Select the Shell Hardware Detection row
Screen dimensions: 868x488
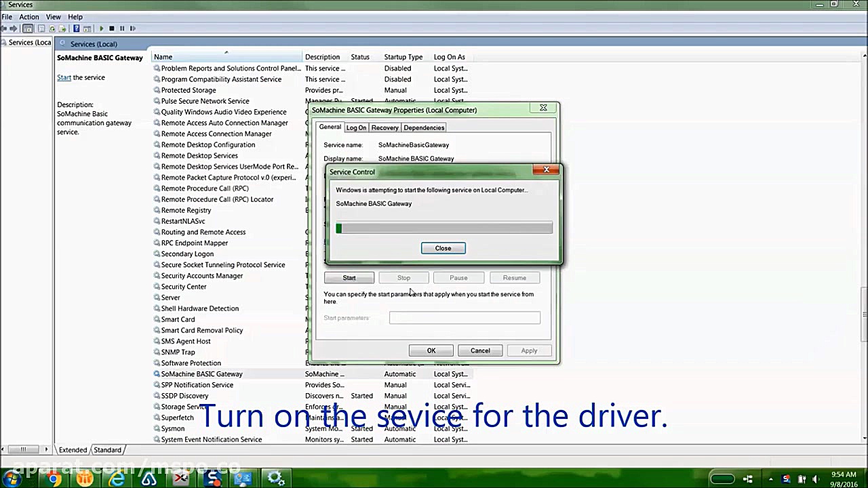tap(229, 308)
